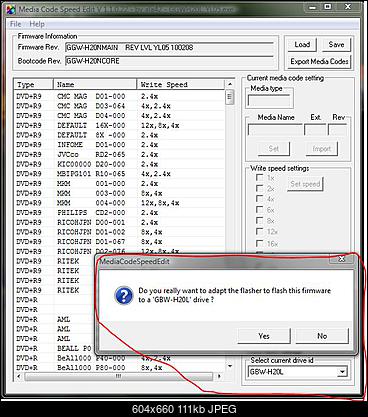Sort list by Type column header

tap(33, 85)
